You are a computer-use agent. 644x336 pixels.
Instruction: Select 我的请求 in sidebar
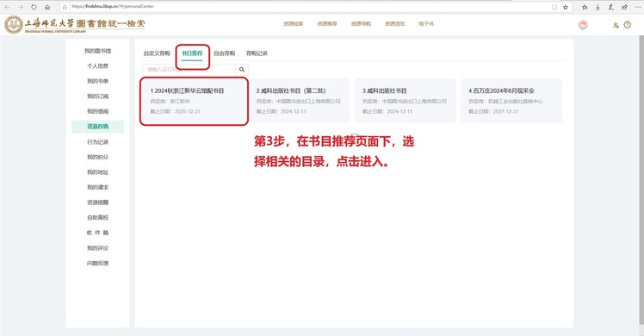tap(98, 187)
